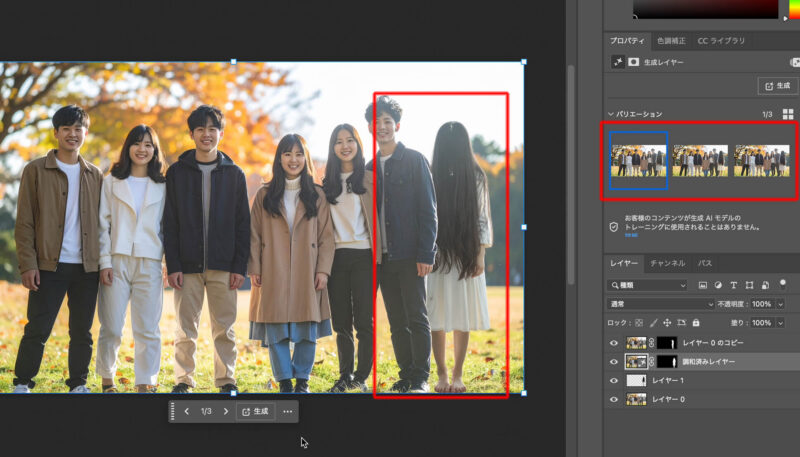Click the top-center transform handle on canvas
Viewport: 800px width, 457px height.
[x=233, y=62]
